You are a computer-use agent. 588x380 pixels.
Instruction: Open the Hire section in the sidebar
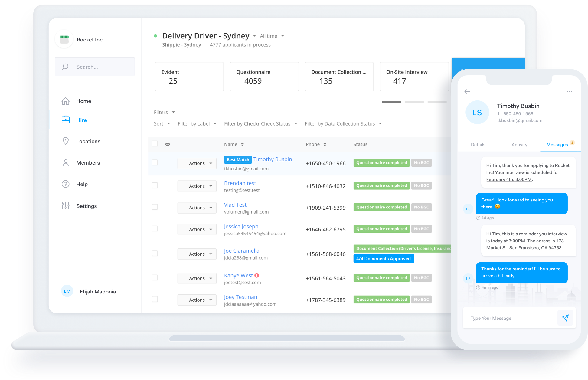point(81,120)
